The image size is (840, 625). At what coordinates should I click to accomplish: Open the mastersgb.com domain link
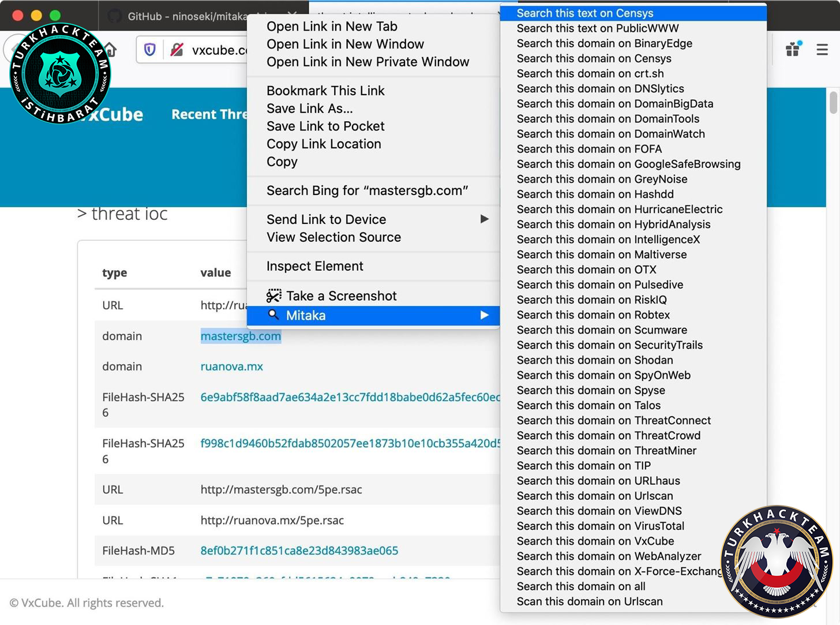[241, 336]
